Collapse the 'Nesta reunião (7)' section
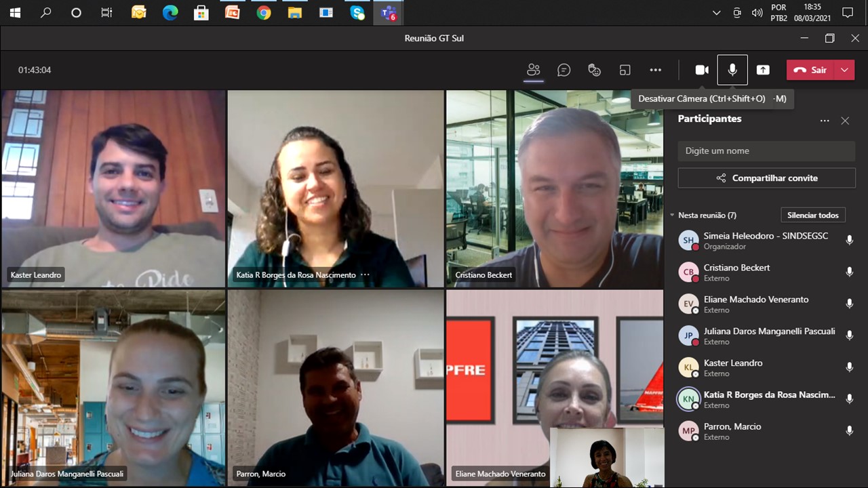The width and height of the screenshot is (868, 488). click(x=672, y=216)
